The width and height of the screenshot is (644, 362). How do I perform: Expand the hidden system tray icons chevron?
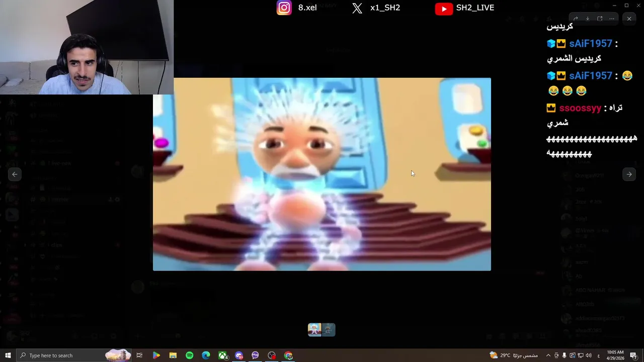pos(548,355)
